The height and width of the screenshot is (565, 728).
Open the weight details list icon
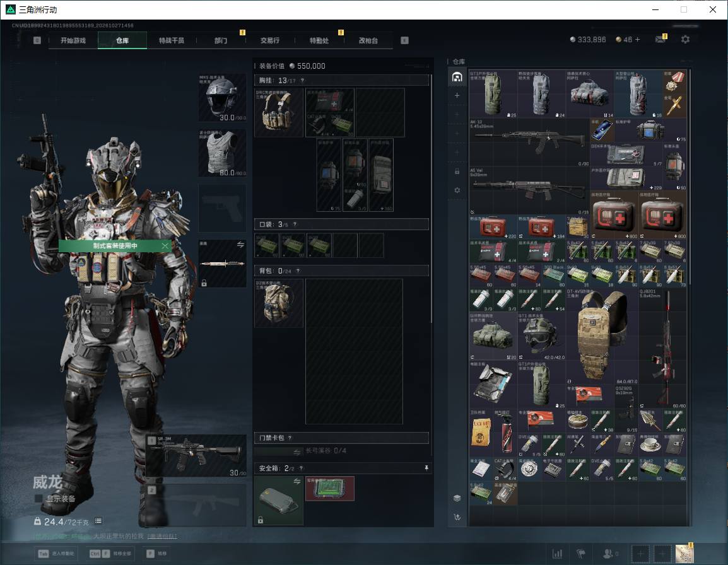coord(98,521)
